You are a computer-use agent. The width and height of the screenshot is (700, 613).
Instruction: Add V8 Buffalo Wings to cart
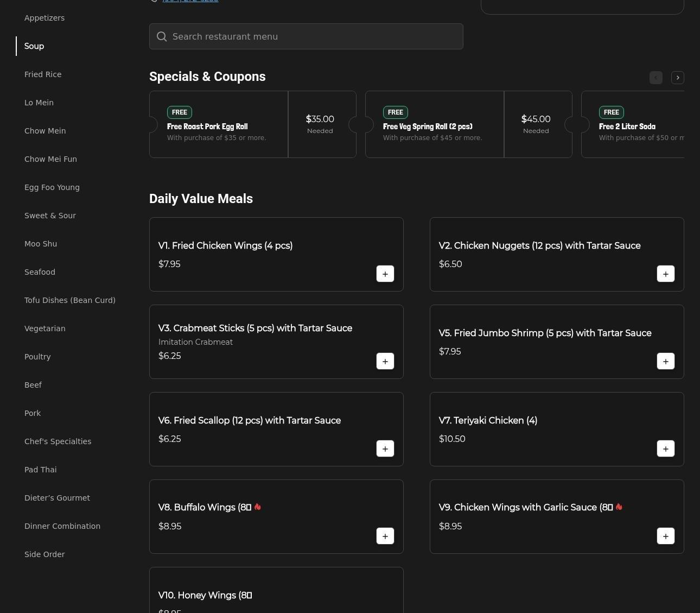(385, 536)
